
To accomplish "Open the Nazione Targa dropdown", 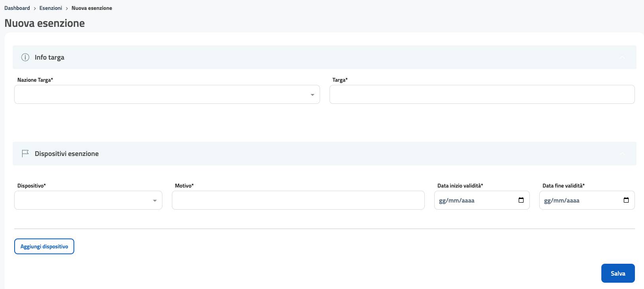I will pos(167,94).
